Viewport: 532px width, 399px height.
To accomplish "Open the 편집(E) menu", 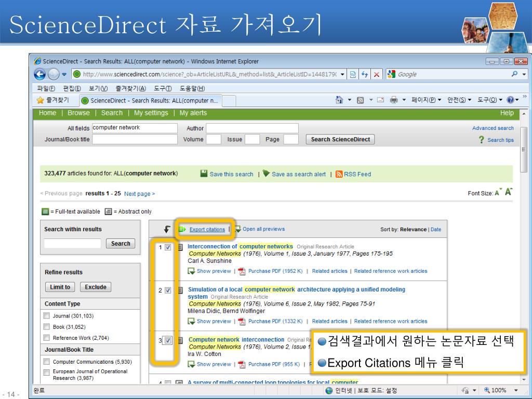I will 72,88.
